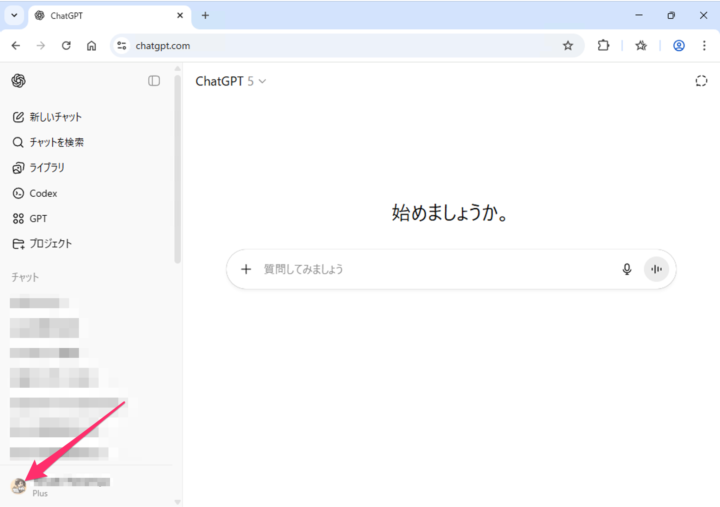This screenshot has height=507, width=720.
Task: Focus the 質問してみましょう input field
Action: 430,269
